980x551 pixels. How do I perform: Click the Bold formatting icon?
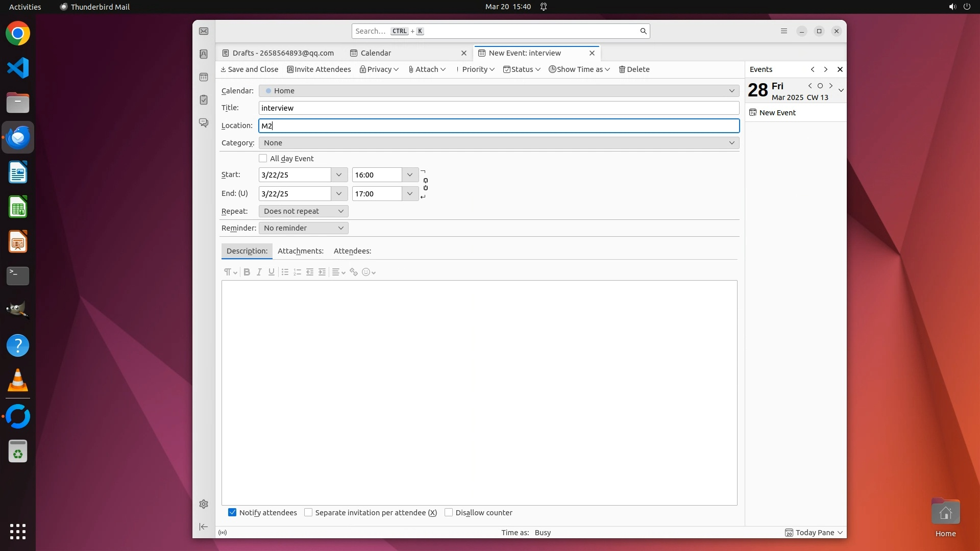coord(247,272)
